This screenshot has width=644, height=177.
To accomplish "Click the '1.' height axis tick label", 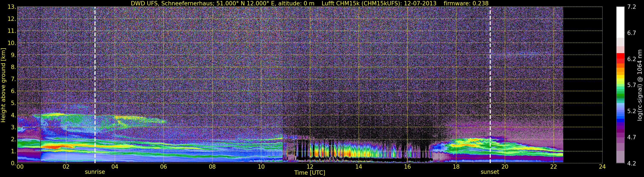I will tap(13, 151).
